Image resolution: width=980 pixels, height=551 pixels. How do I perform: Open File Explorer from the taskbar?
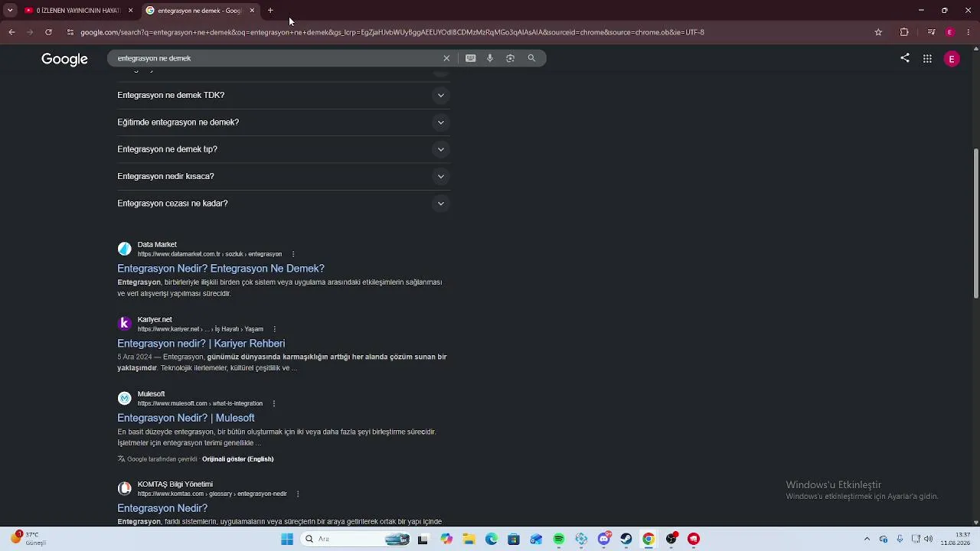pos(469,539)
